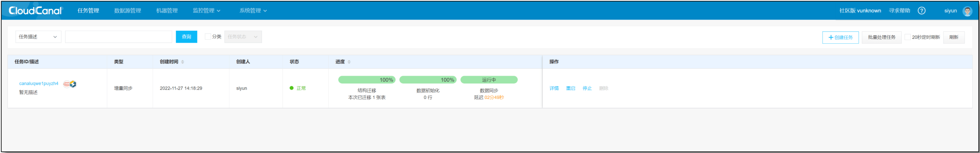This screenshot has height=153, width=980.
Task: Toggle the 分类 checkbox
Action: (x=207, y=37)
